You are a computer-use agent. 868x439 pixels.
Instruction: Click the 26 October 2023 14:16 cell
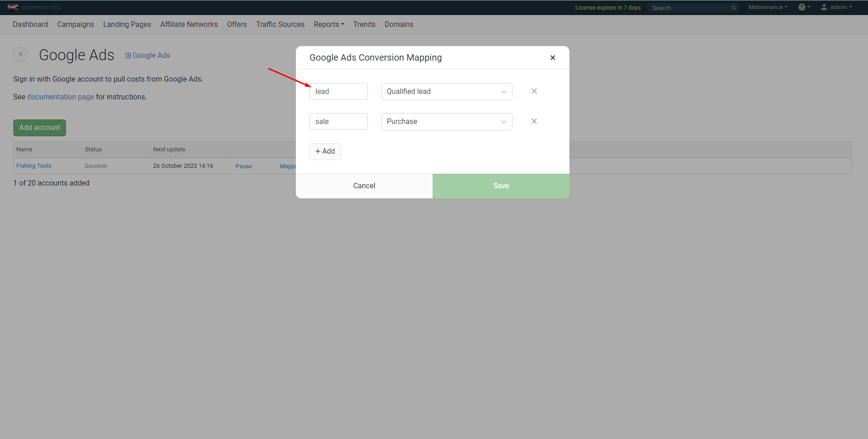(183, 166)
